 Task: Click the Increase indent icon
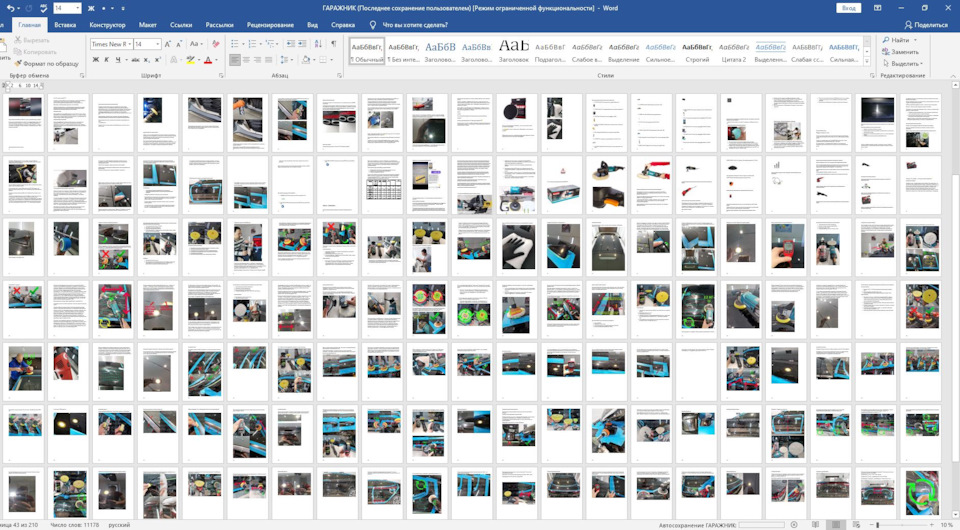pyautogui.click(x=302, y=44)
